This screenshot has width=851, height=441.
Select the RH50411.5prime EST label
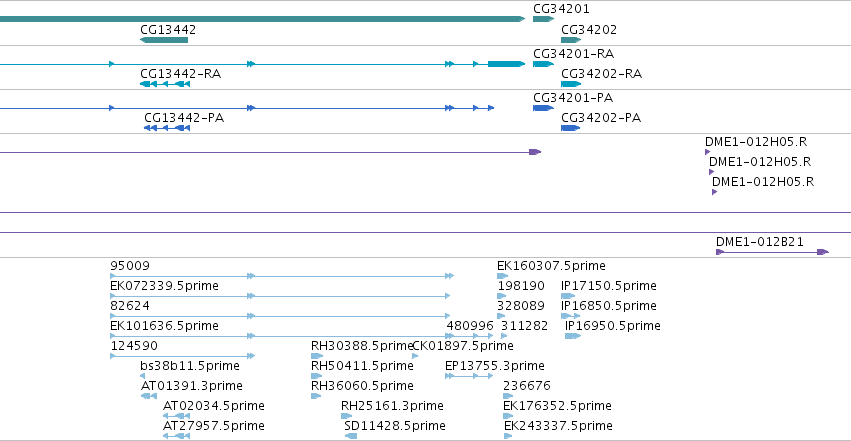[x=362, y=366]
